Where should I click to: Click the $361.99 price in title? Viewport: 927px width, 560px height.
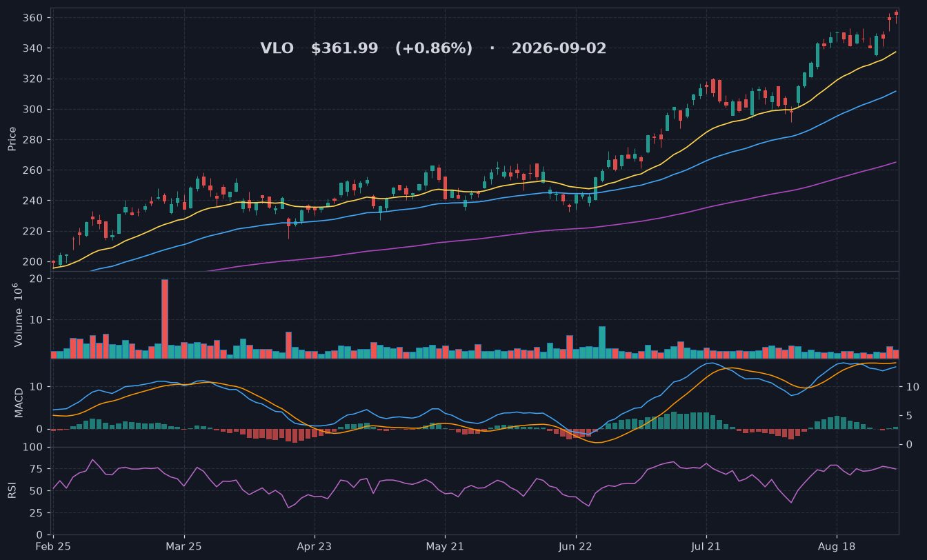344,48
